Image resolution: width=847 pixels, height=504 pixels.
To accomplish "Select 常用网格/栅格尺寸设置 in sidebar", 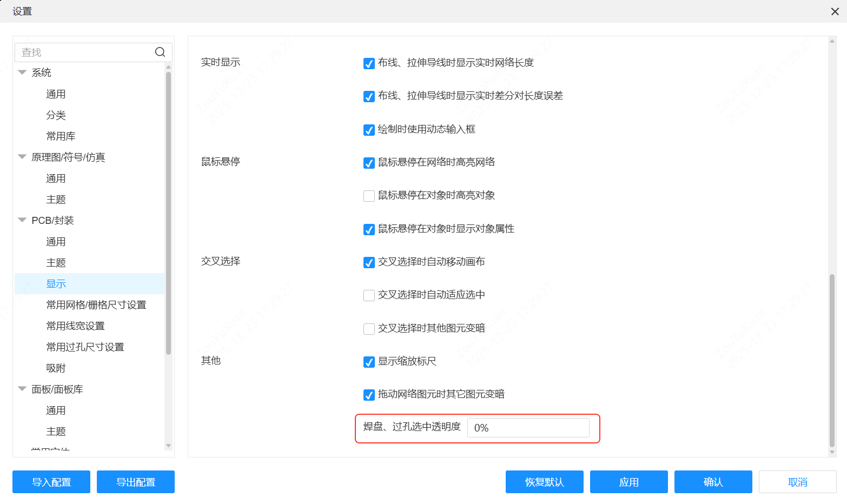I will tap(95, 304).
